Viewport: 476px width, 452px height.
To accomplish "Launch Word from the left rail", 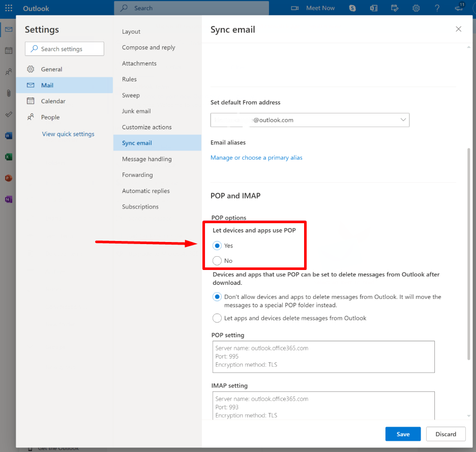I will [9, 135].
